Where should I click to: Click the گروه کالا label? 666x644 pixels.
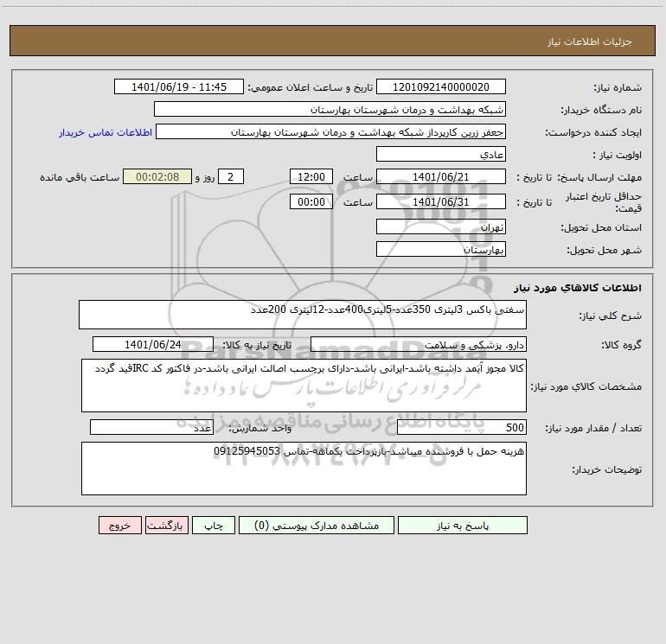(x=621, y=345)
